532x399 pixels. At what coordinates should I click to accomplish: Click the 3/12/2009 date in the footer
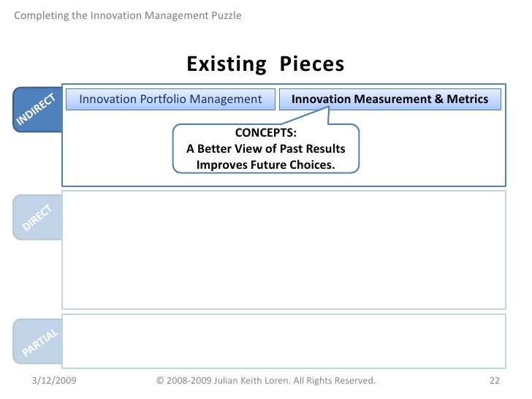pyautogui.click(x=54, y=380)
